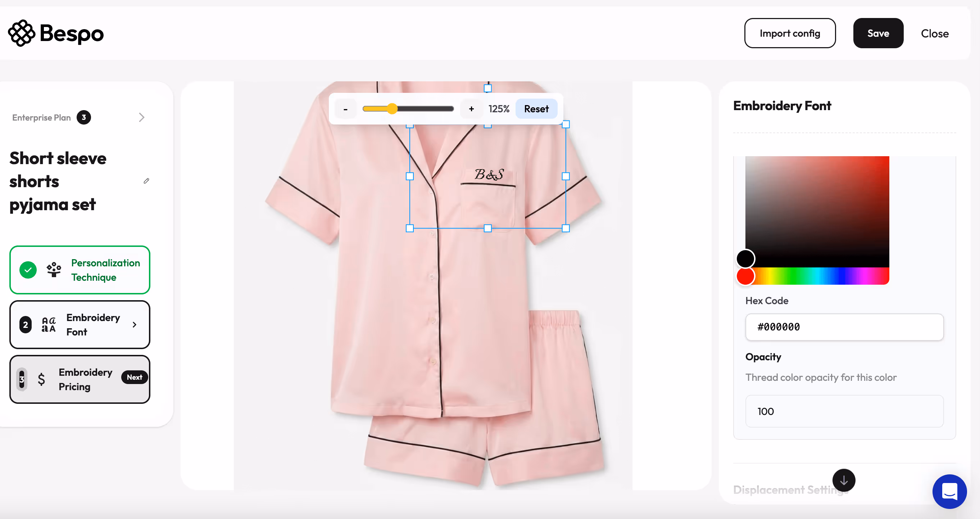Expand the Embroidery Font step arrow
This screenshot has height=519, width=980.
tap(134, 325)
